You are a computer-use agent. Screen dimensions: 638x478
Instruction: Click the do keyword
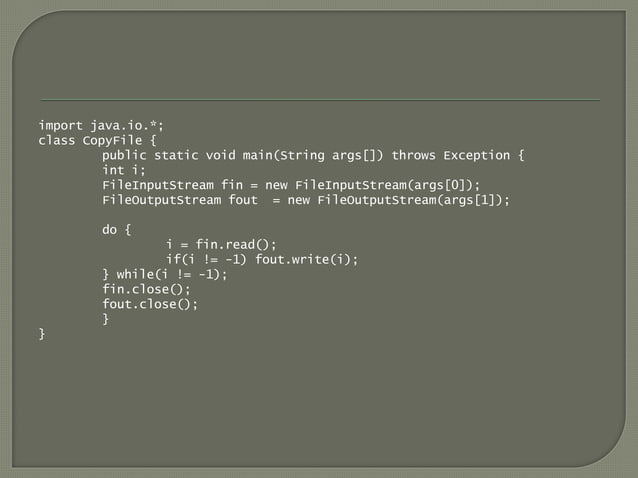click(x=109, y=230)
